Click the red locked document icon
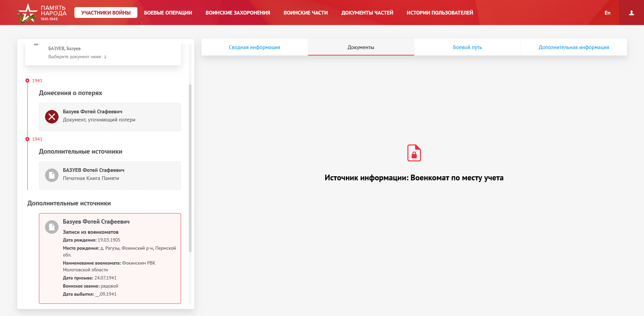 414,153
